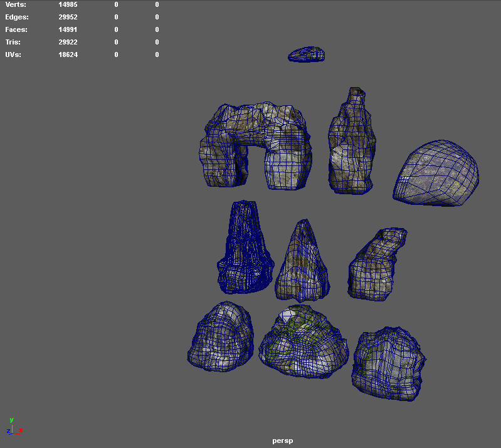Screen dimensions: 501x448
Task: Click the UVs: label in the HUD
Action: click(13, 55)
